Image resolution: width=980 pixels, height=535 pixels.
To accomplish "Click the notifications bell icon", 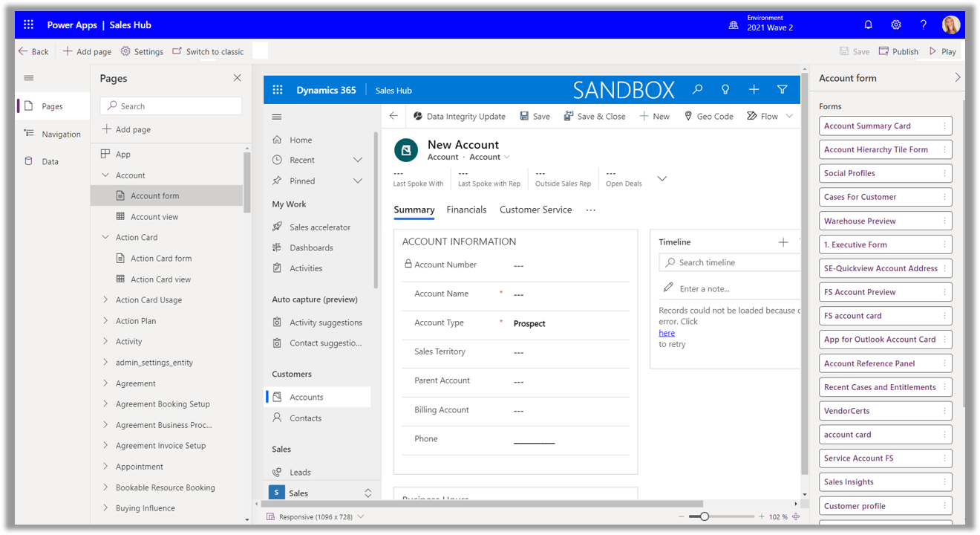I will (868, 24).
